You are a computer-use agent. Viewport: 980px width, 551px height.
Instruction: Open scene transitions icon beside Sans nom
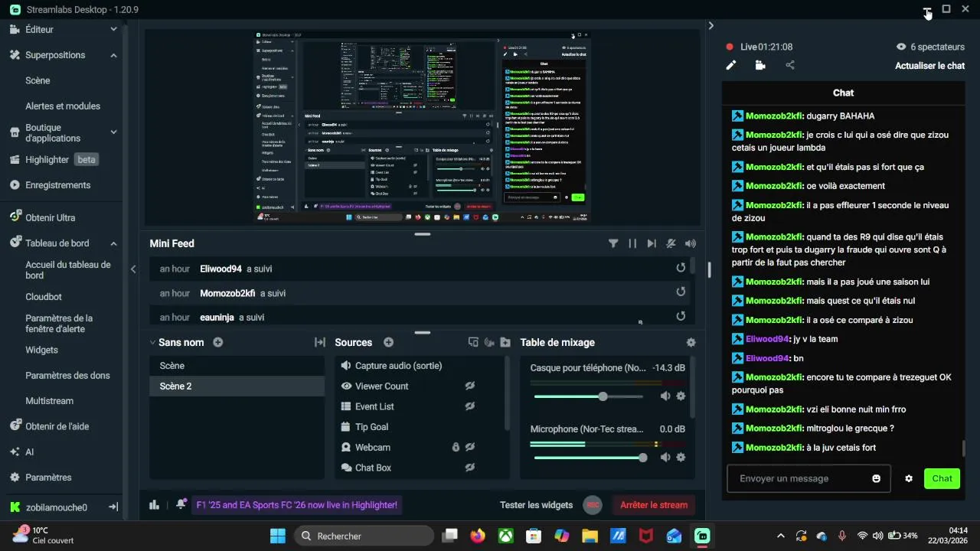[320, 342]
